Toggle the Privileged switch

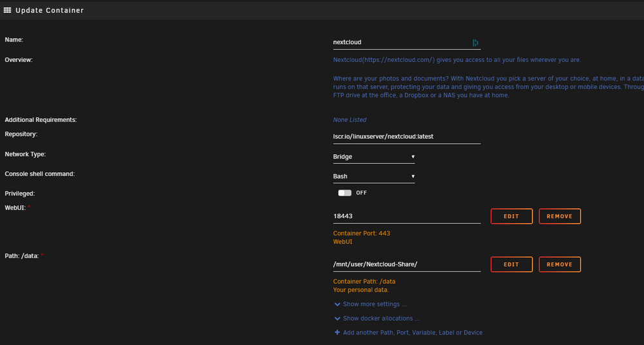[345, 193]
